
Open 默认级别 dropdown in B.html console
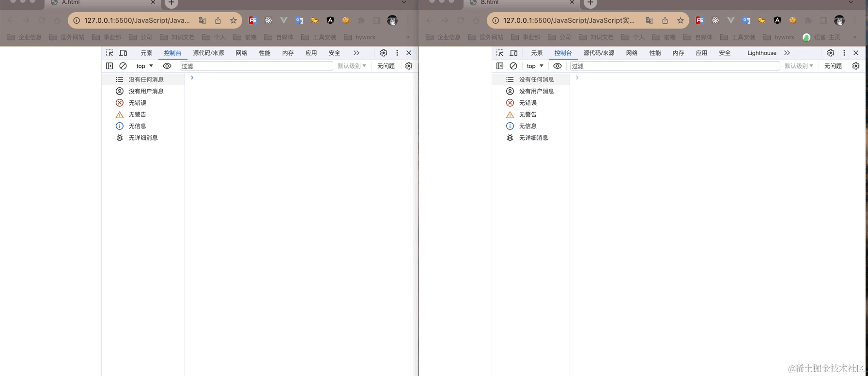[799, 66]
